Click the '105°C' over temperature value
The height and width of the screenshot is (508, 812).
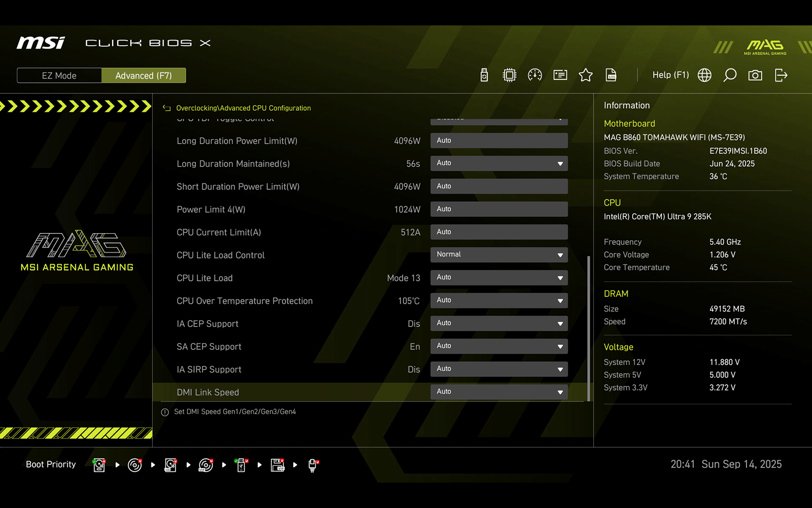409,301
